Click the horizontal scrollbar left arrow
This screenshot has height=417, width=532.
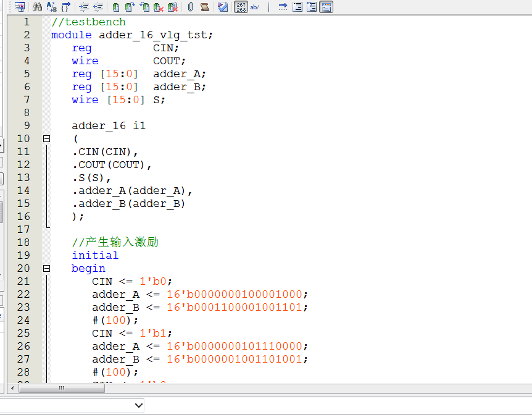click(12, 389)
